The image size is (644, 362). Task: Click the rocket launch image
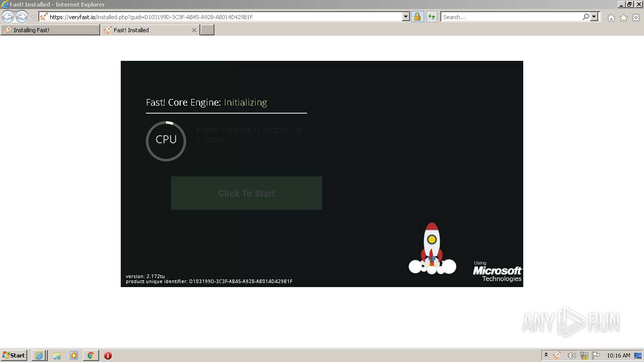pos(432,248)
